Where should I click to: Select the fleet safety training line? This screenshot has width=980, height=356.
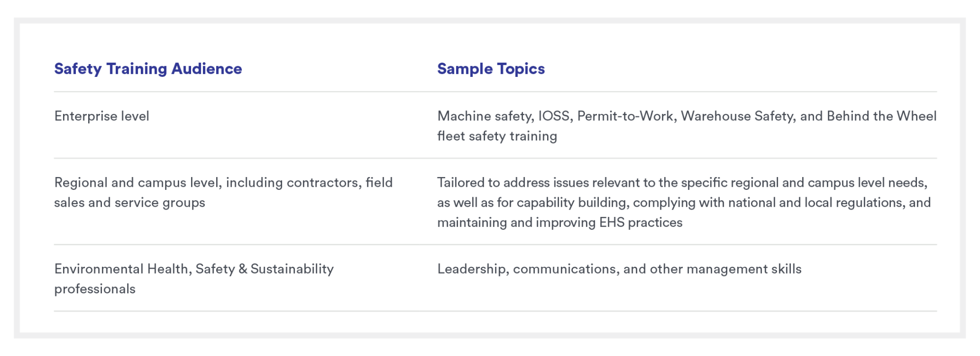(497, 136)
